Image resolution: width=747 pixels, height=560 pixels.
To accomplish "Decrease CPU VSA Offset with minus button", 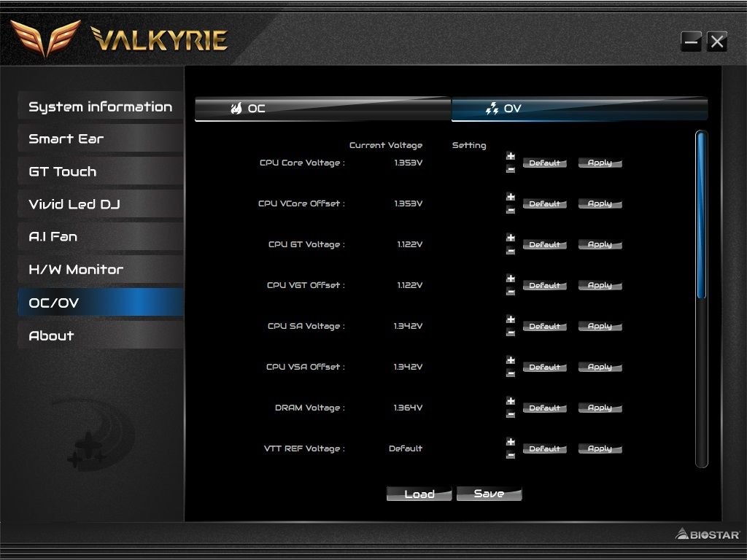I will [x=510, y=373].
